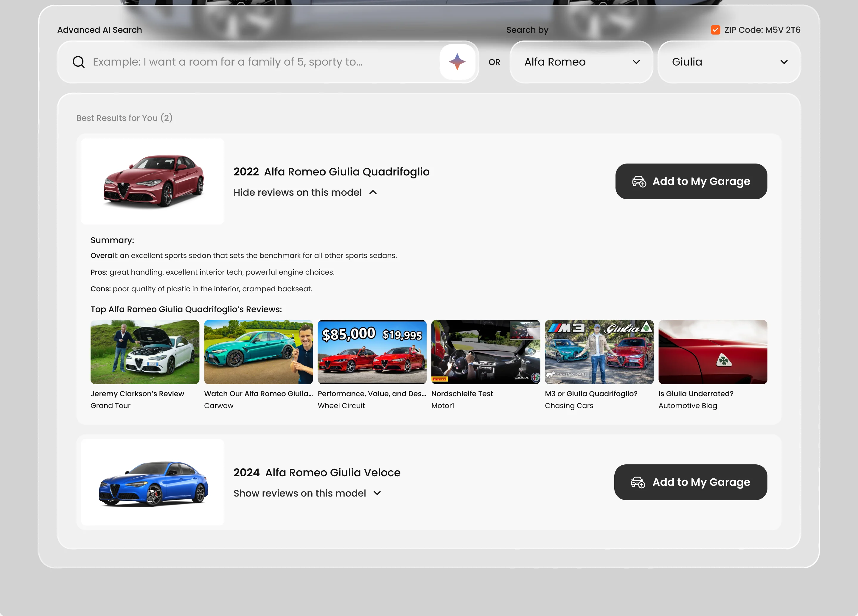Click the 2024 Alfa Romeo Giulia Veloce title
Viewport: 858px width, 616px height.
pyautogui.click(x=317, y=473)
